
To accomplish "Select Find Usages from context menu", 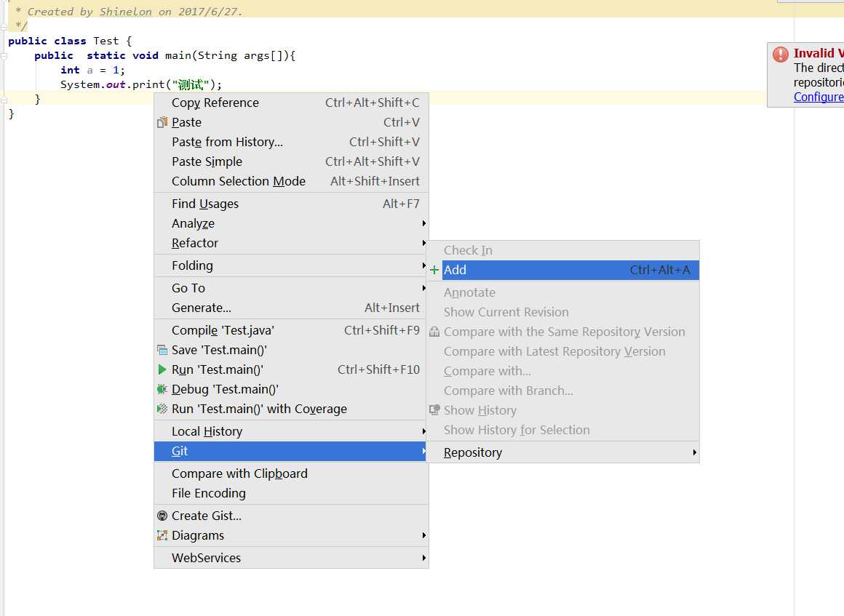I will click(x=205, y=204).
